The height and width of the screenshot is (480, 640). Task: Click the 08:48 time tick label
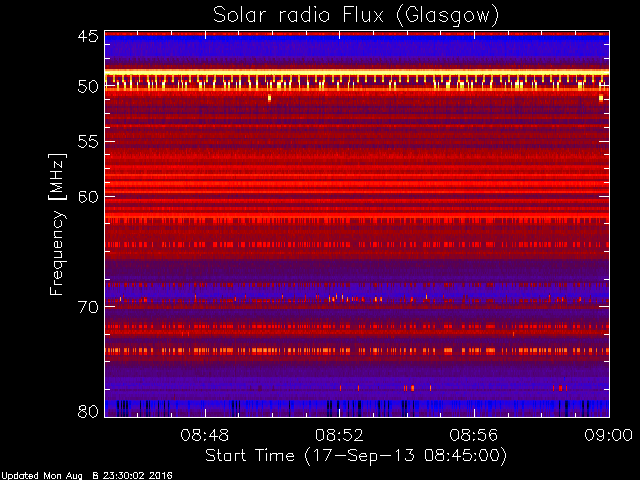(204, 435)
